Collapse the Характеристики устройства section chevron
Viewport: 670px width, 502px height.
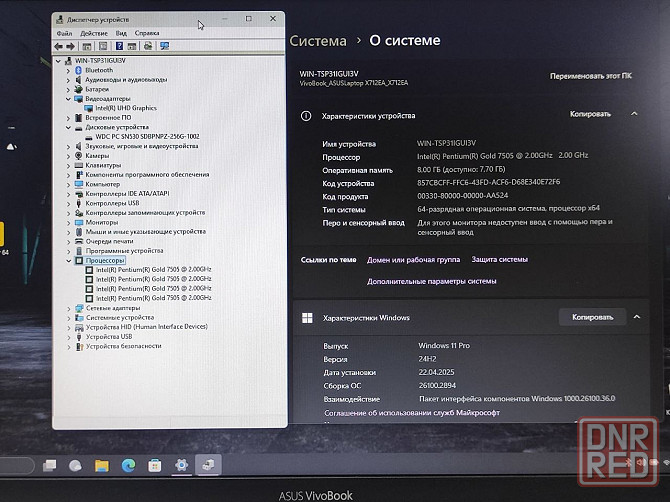click(x=634, y=114)
